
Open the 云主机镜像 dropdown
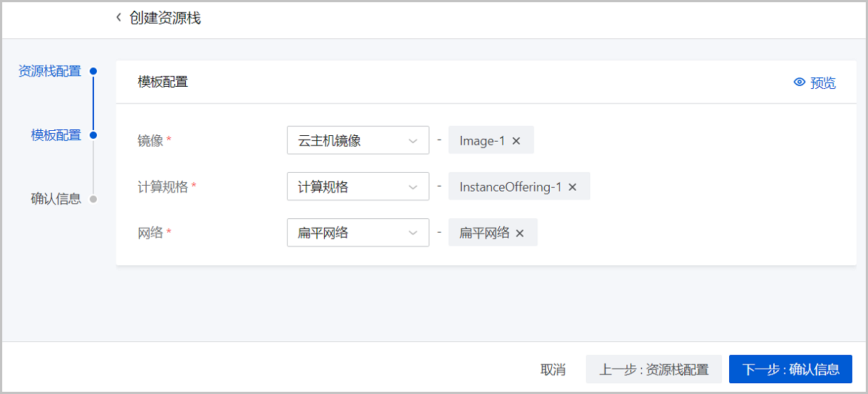(357, 141)
